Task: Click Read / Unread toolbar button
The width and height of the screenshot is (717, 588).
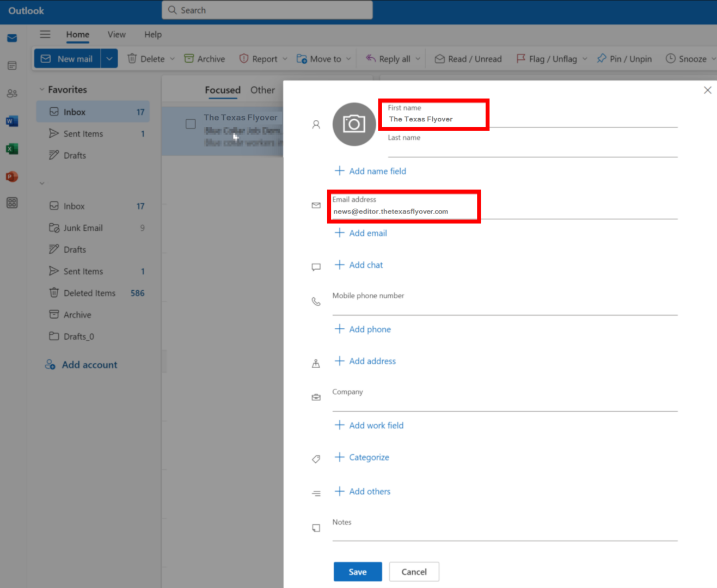Action: click(468, 59)
